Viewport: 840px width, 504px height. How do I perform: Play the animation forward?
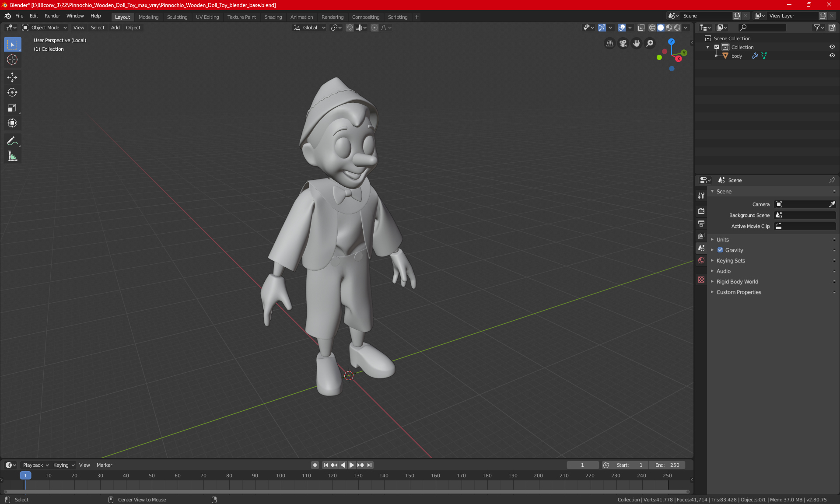(351, 465)
